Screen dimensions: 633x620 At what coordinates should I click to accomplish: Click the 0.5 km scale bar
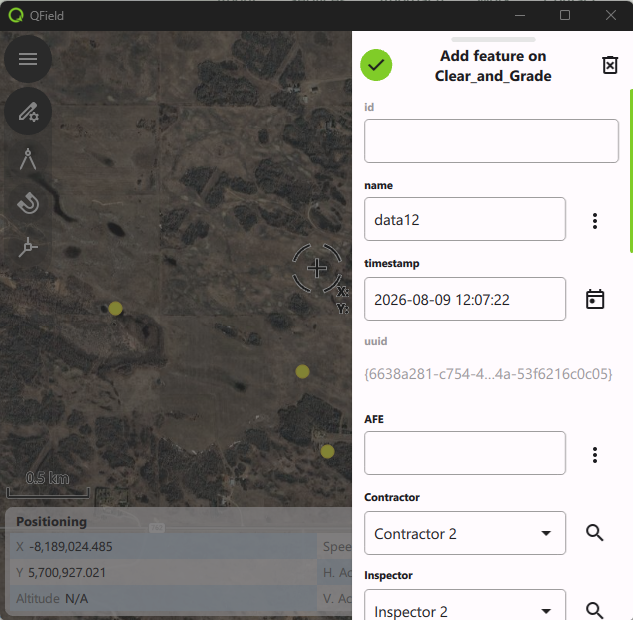[48, 484]
